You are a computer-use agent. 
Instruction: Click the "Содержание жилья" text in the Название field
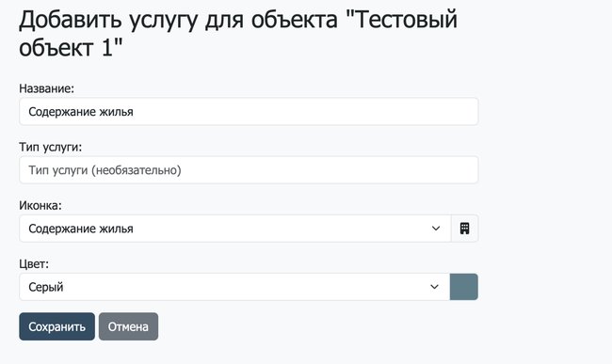(x=81, y=112)
